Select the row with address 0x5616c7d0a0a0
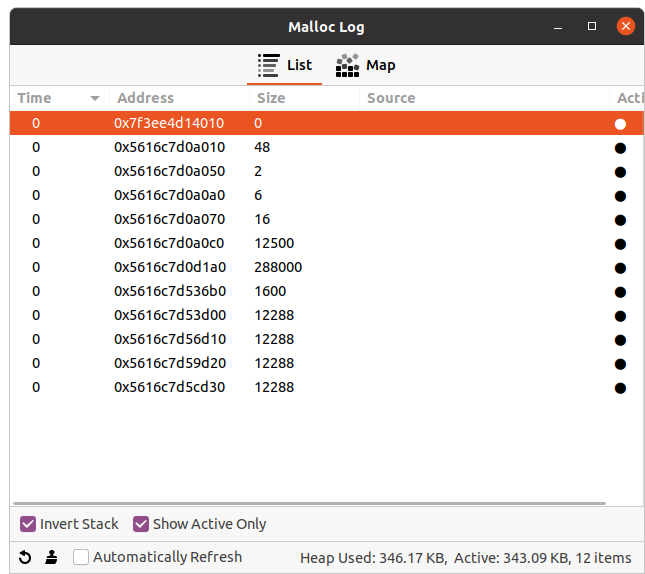This screenshot has height=574, width=645. tap(327, 195)
